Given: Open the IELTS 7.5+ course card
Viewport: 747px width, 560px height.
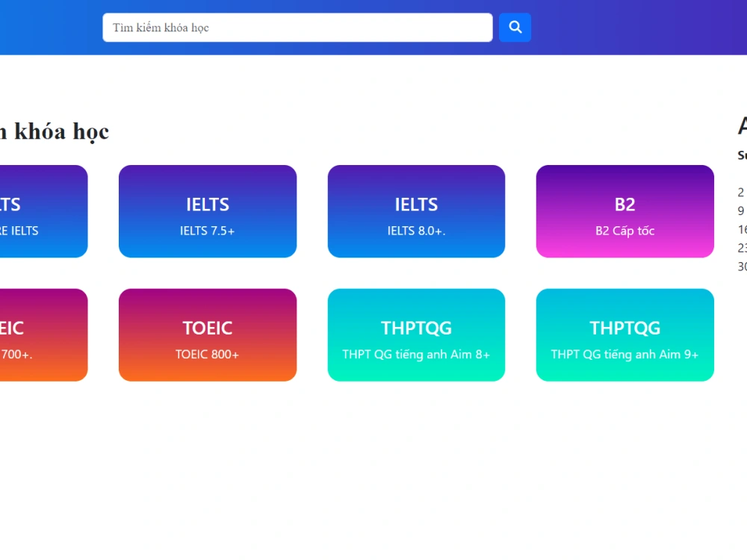Looking at the screenshot, I should (x=207, y=211).
